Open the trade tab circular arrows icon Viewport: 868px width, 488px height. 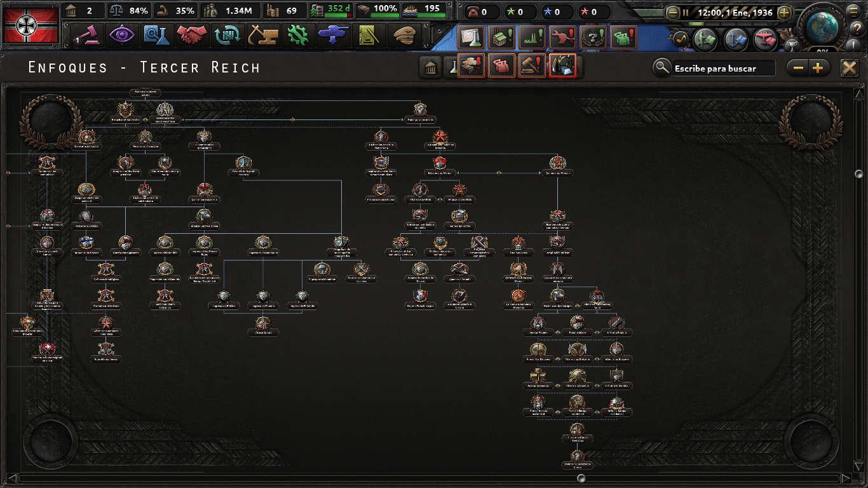[x=226, y=35]
